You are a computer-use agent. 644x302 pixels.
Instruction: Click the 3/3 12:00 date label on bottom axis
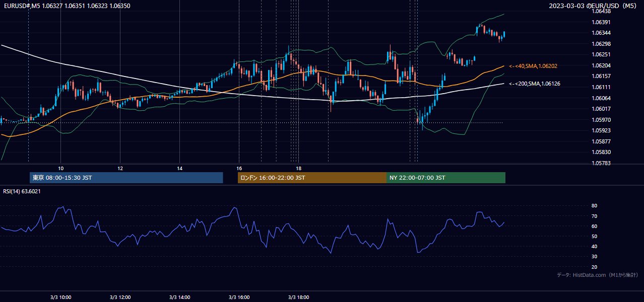(120, 297)
